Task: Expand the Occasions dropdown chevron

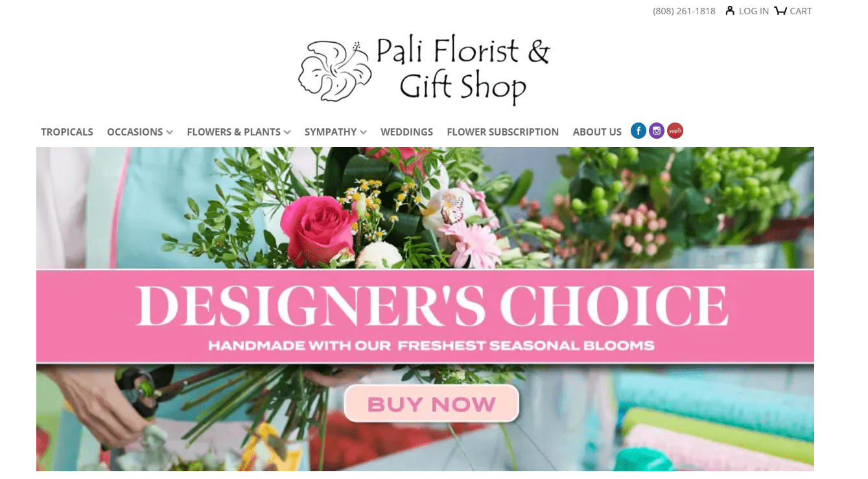Action: [x=169, y=132]
